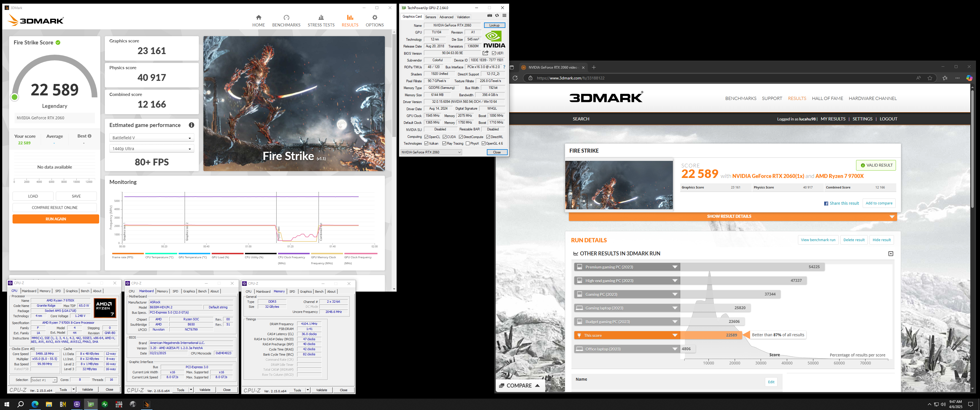Open Microsoft Edge from the taskbar

[35, 404]
